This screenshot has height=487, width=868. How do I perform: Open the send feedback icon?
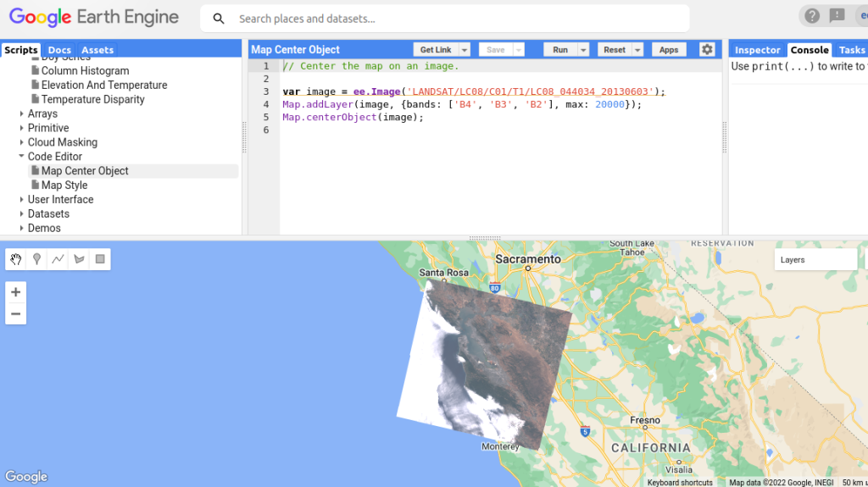coord(837,16)
